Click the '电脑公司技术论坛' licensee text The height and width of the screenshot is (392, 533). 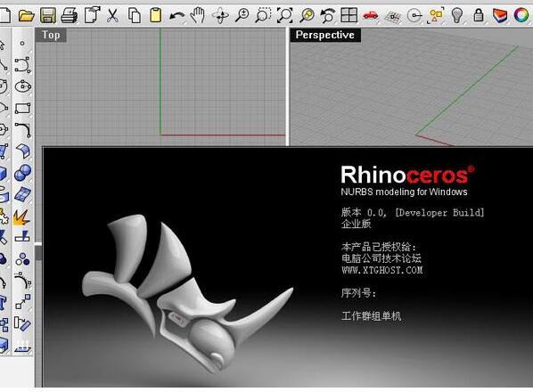(x=381, y=258)
